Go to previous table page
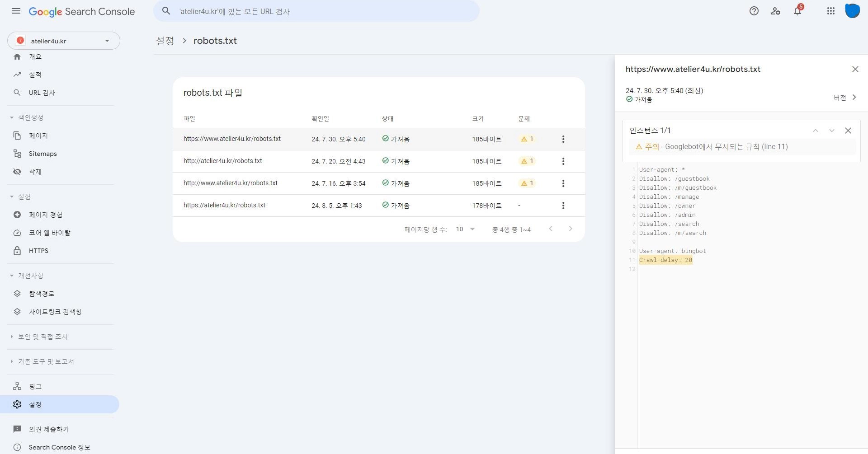 tap(551, 229)
